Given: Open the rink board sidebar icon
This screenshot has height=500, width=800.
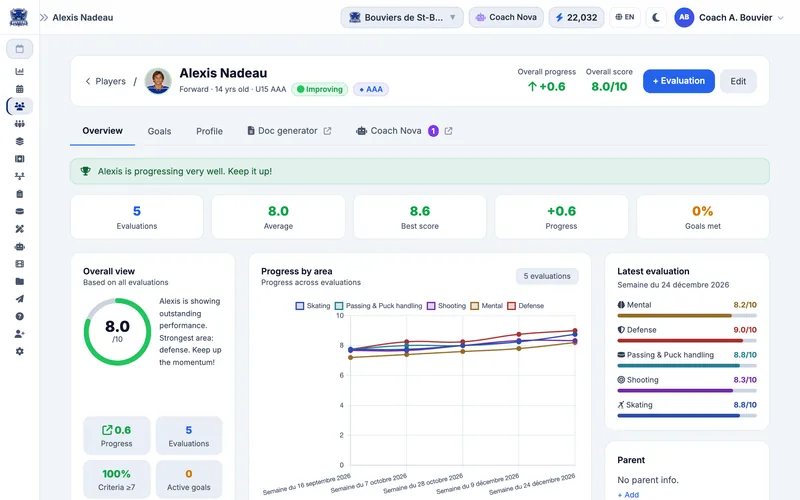Looking at the screenshot, I should (x=19, y=159).
